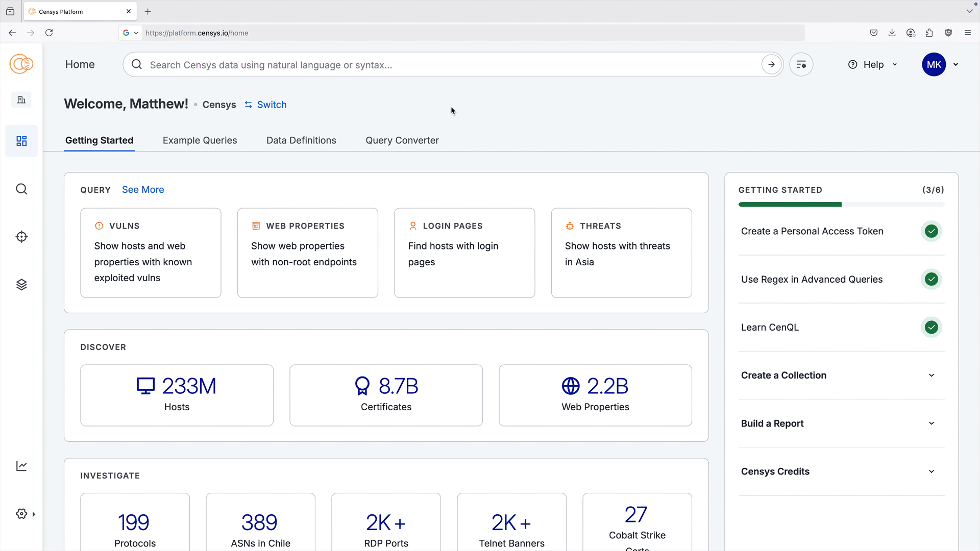Viewport: 980px width, 551px height.
Task: Open the Getting Started tab
Action: coord(99,140)
